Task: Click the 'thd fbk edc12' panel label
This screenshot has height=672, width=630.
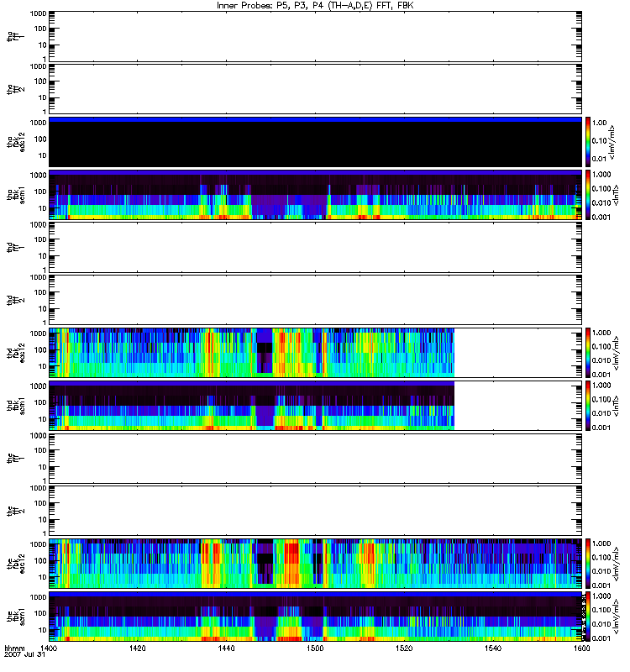Action: [15, 353]
